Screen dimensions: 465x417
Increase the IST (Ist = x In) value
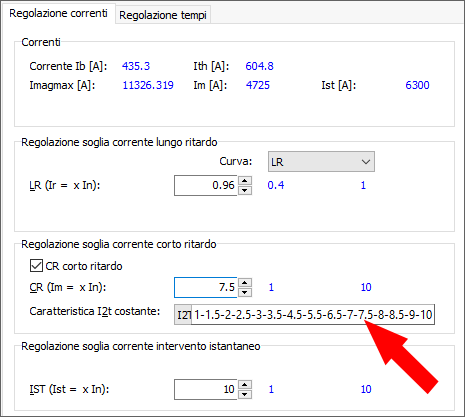(x=245, y=385)
